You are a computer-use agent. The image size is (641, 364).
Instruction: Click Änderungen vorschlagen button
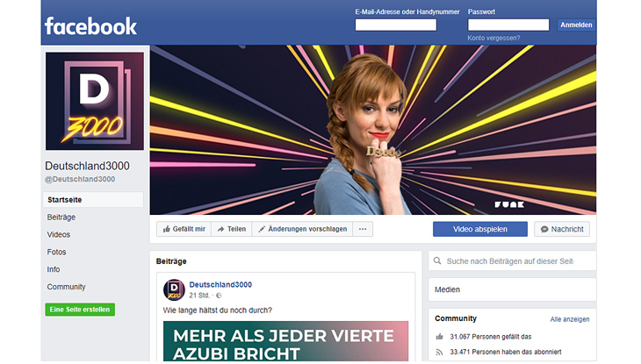(x=303, y=229)
